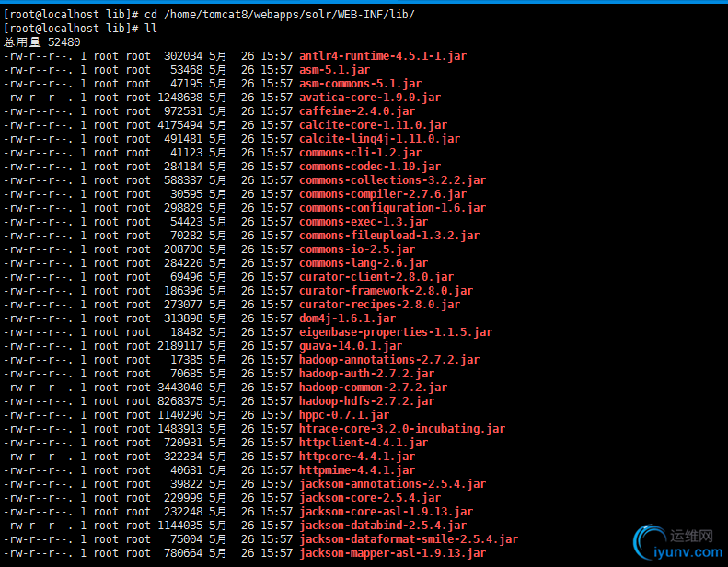Select file size 302034 of antlr4-runtime
This screenshot has height=567, width=728.
tap(183, 56)
